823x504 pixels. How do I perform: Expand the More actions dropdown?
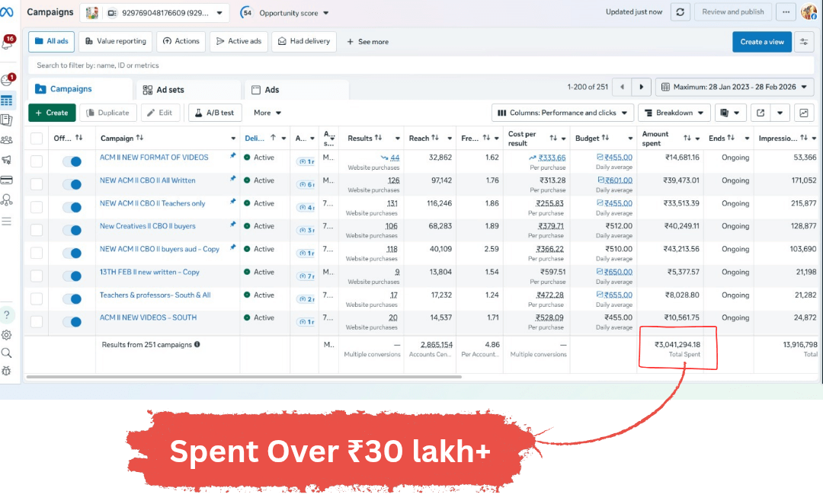[x=267, y=113]
